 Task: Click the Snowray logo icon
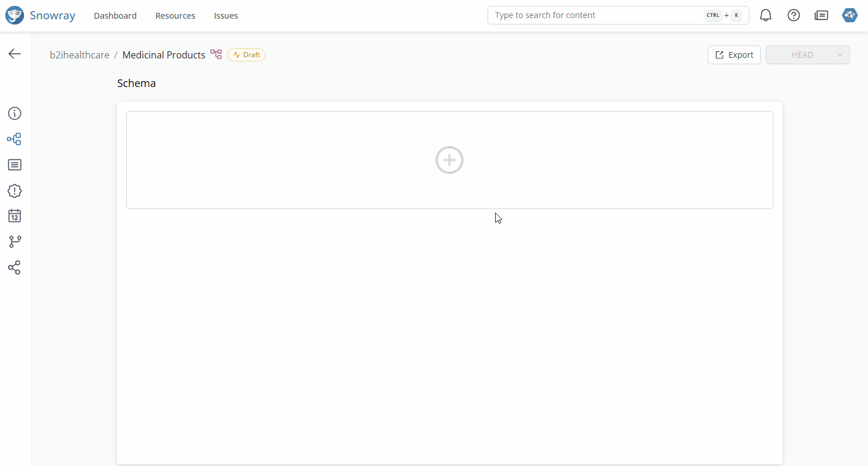tap(15, 15)
